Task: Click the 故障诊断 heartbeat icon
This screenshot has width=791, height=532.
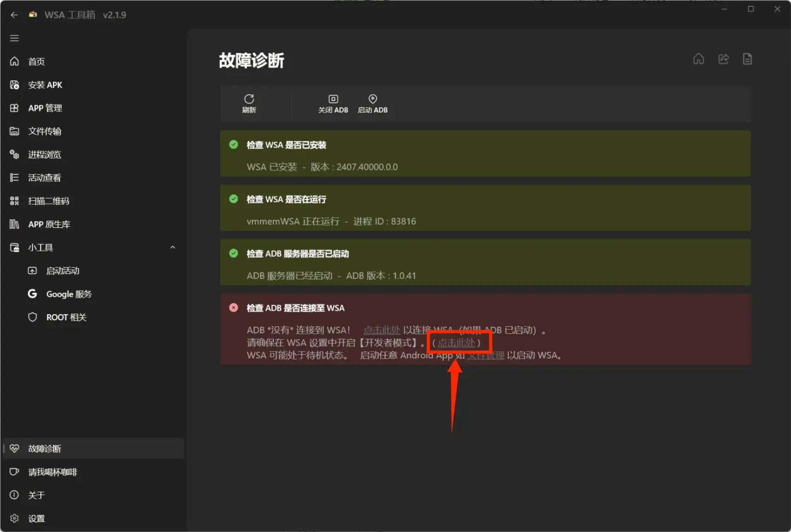Action: click(14, 448)
